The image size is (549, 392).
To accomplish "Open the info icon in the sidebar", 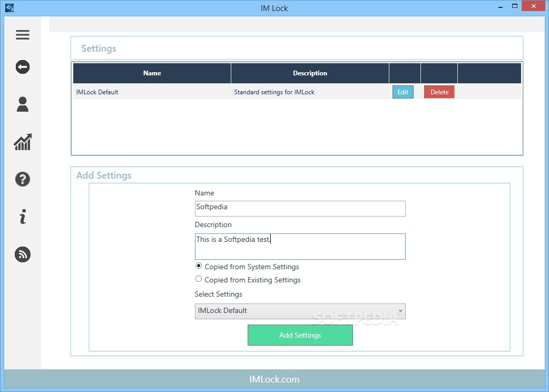I will pos(23,217).
